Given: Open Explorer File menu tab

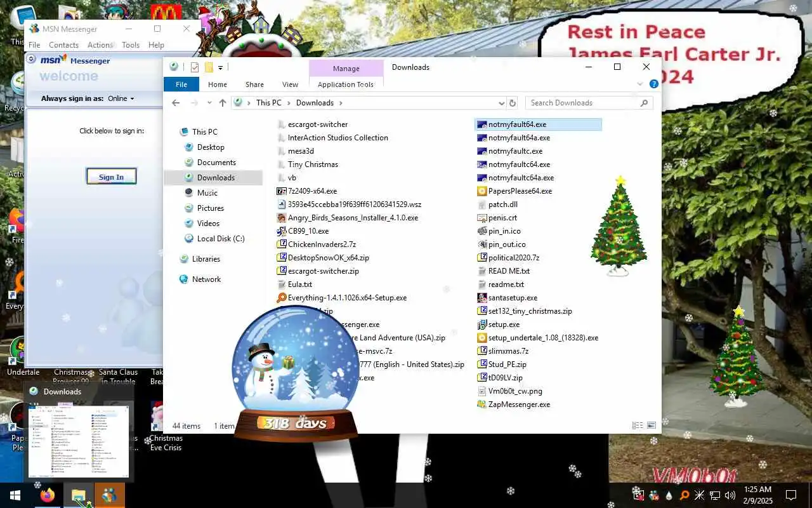Looking at the screenshot, I should [x=181, y=84].
